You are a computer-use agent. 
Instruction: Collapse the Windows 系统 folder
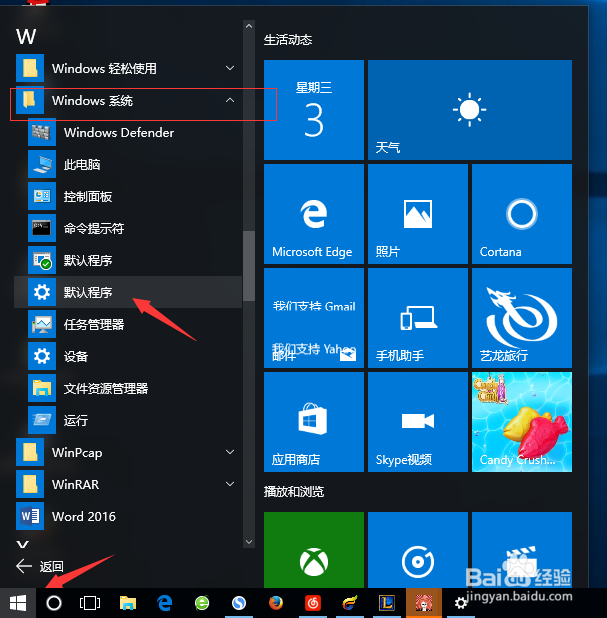[x=128, y=101]
